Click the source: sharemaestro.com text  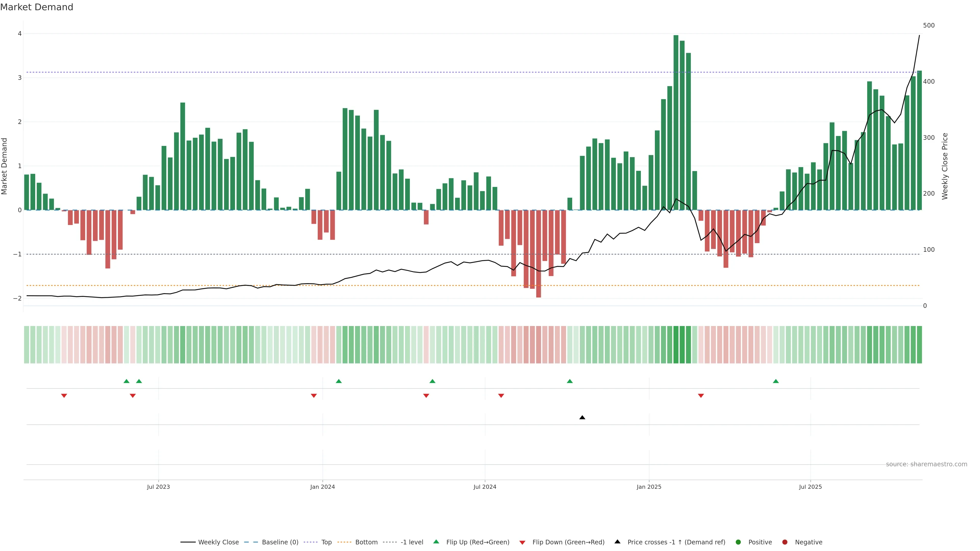point(926,464)
